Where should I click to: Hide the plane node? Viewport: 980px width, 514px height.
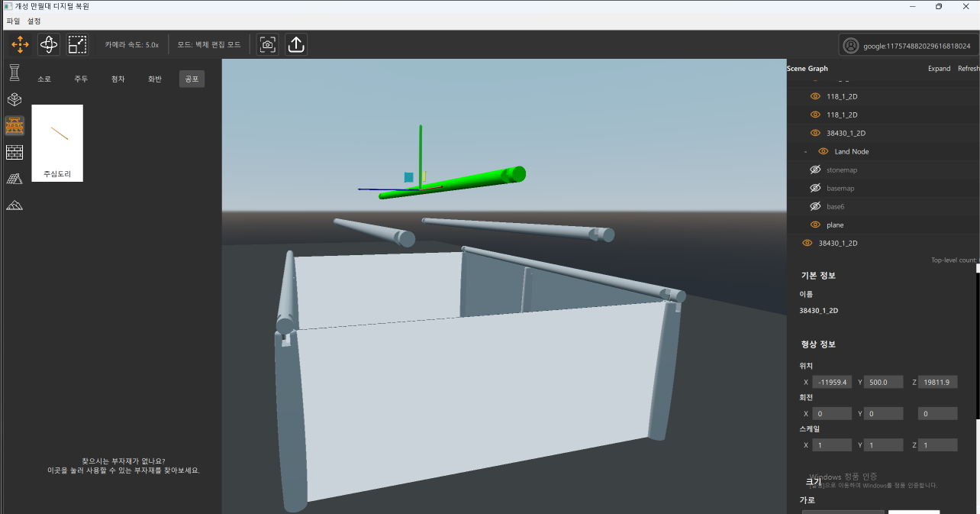click(815, 225)
